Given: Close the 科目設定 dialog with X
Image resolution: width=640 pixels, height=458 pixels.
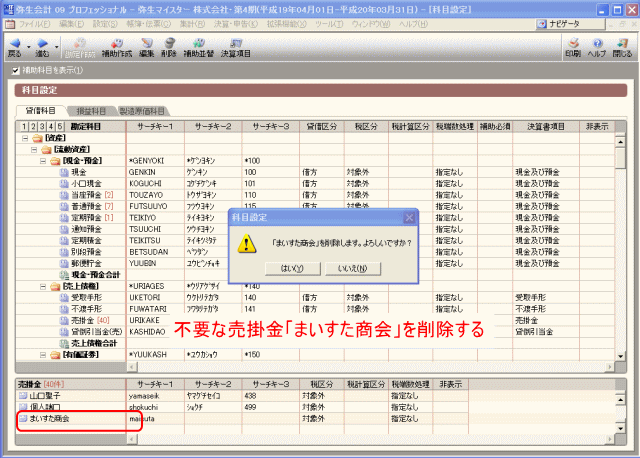Looking at the screenshot, I should (x=409, y=218).
